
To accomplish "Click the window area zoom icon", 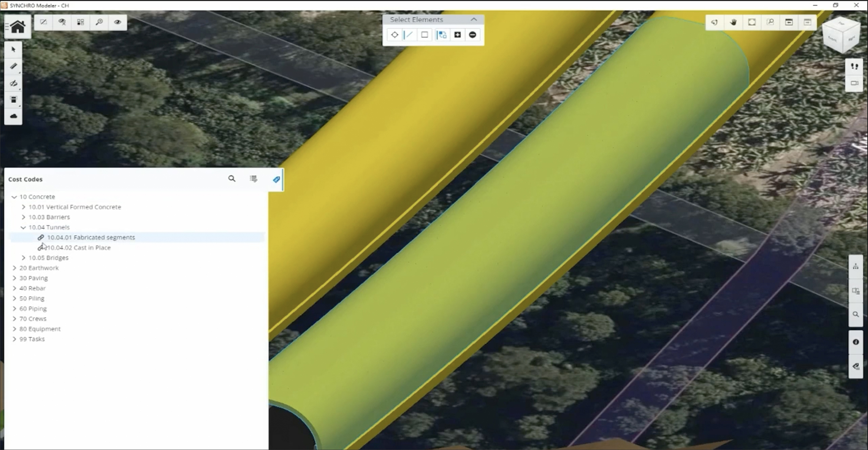I will point(770,22).
